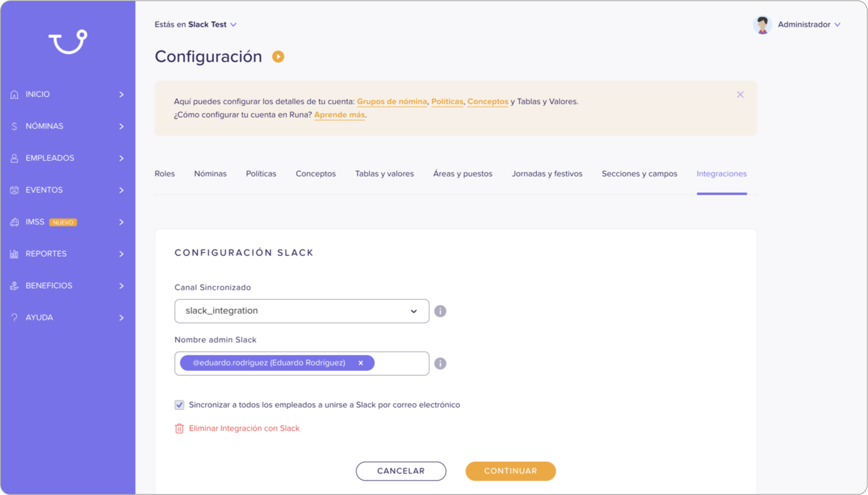Switch to the Conceptos tab
Image resolution: width=868 pixels, height=495 pixels.
pyautogui.click(x=316, y=174)
